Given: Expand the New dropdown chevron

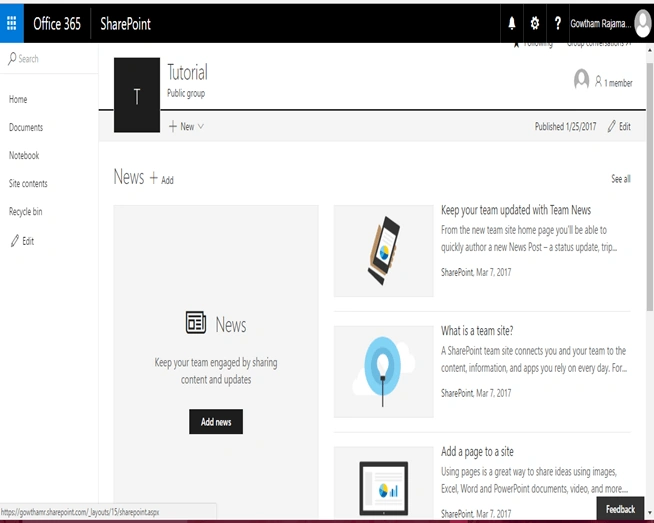Looking at the screenshot, I should pos(201,126).
